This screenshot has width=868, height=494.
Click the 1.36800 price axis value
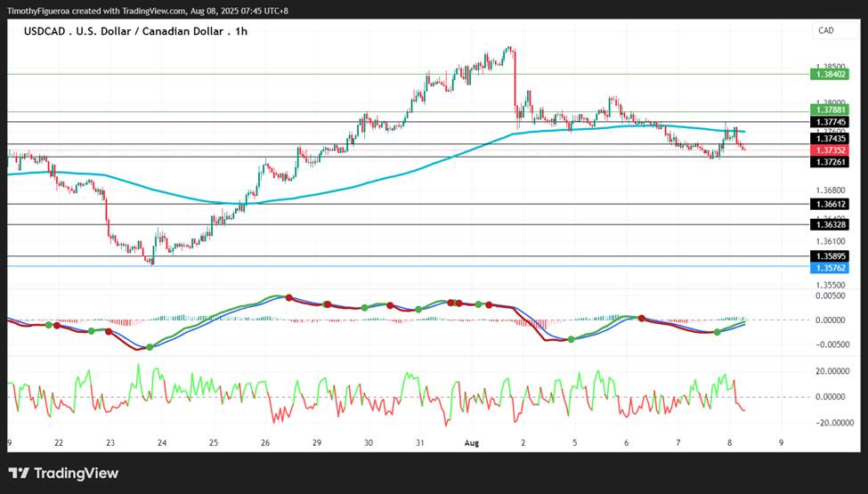[831, 190]
